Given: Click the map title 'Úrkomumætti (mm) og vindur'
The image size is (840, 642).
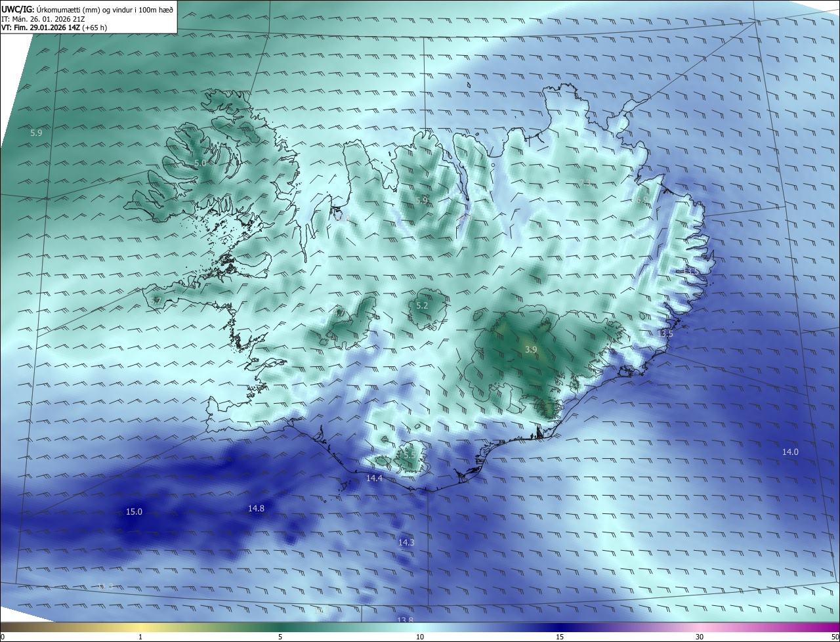Looking at the screenshot, I should (85, 9).
